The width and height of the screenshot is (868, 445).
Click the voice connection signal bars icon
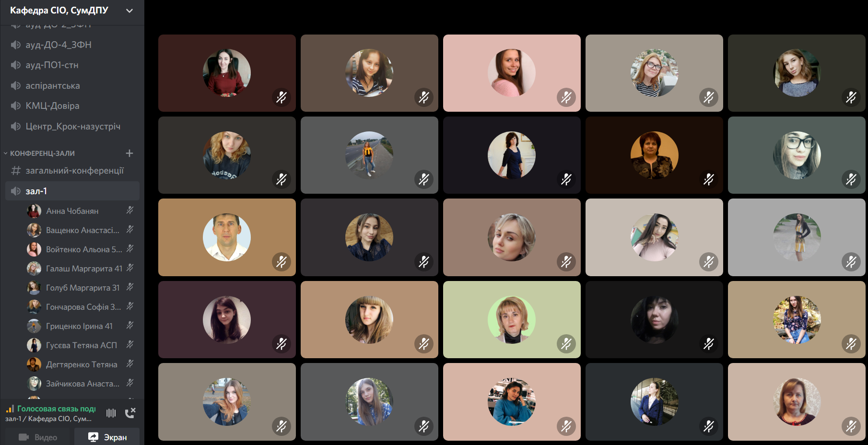(10, 409)
